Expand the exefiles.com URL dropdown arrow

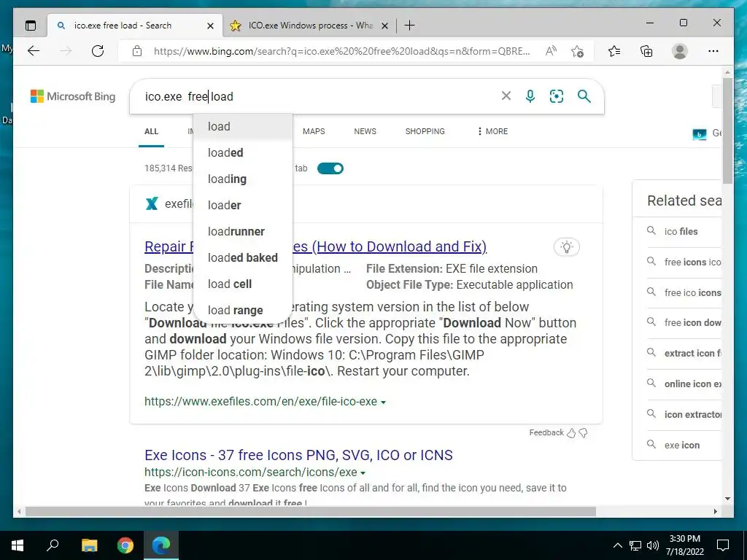pos(383,402)
